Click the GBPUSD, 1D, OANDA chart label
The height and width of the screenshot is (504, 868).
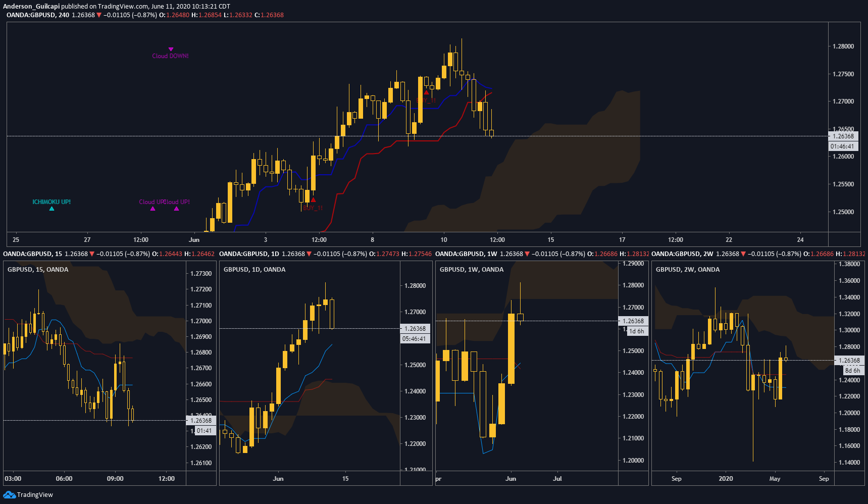tap(254, 270)
